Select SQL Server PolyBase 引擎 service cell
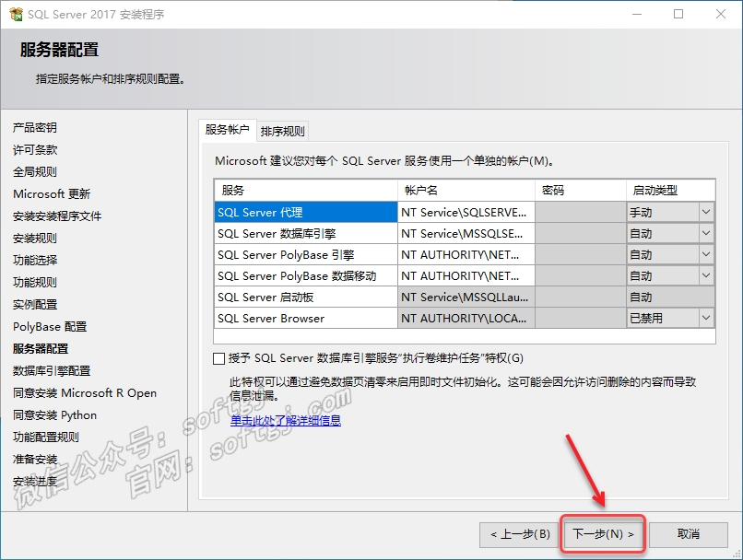 coord(306,255)
